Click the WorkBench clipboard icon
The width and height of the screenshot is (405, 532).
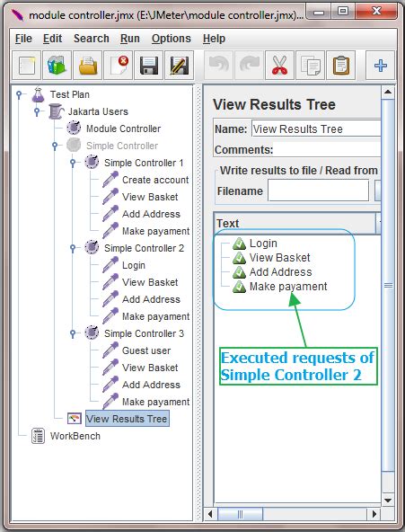[x=38, y=436]
